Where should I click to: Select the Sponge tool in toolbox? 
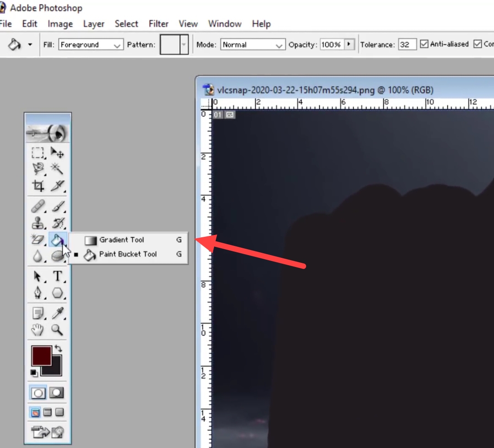[x=57, y=256]
